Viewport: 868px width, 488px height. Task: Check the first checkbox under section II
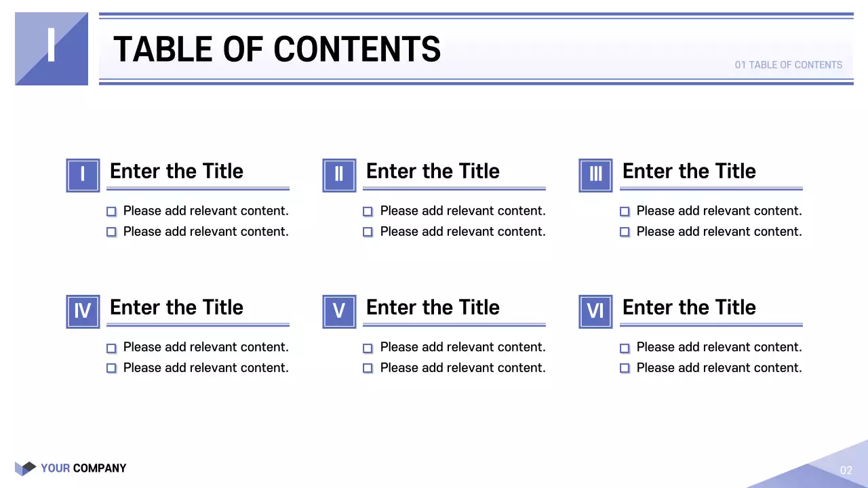pyautogui.click(x=368, y=211)
